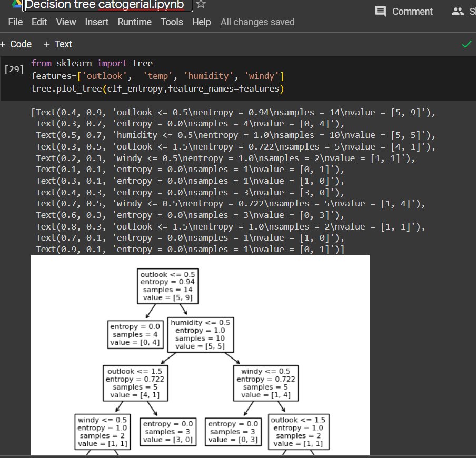This screenshot has width=476, height=458.
Task: Open the Tools menu
Action: coord(172,22)
